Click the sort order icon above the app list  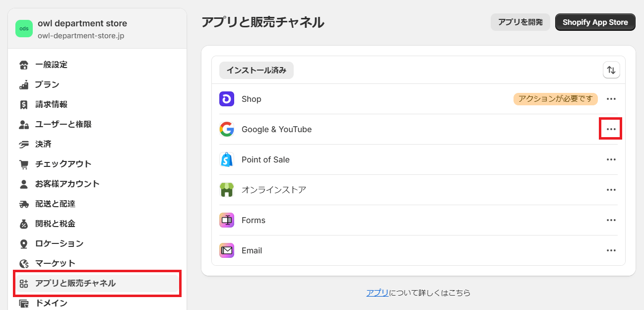pos(611,70)
